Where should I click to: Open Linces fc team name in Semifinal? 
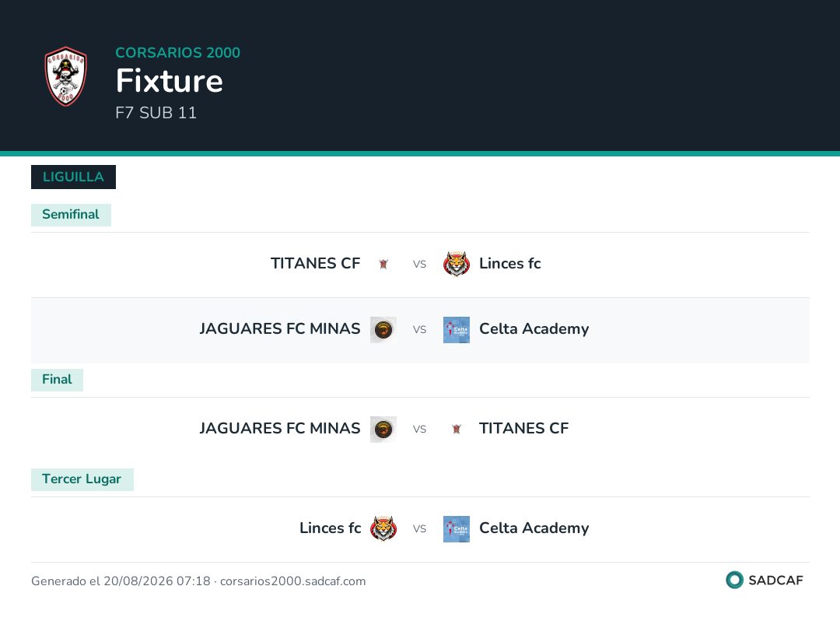(510, 264)
